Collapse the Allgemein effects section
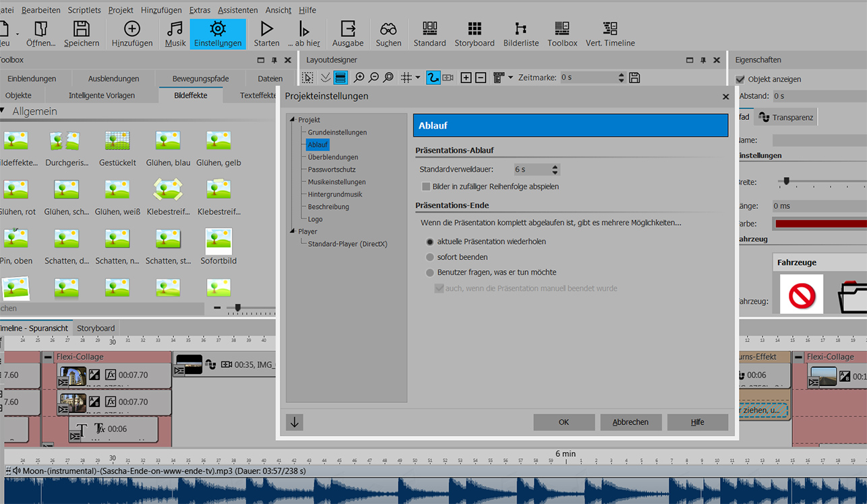867x504 pixels. pyautogui.click(x=3, y=111)
